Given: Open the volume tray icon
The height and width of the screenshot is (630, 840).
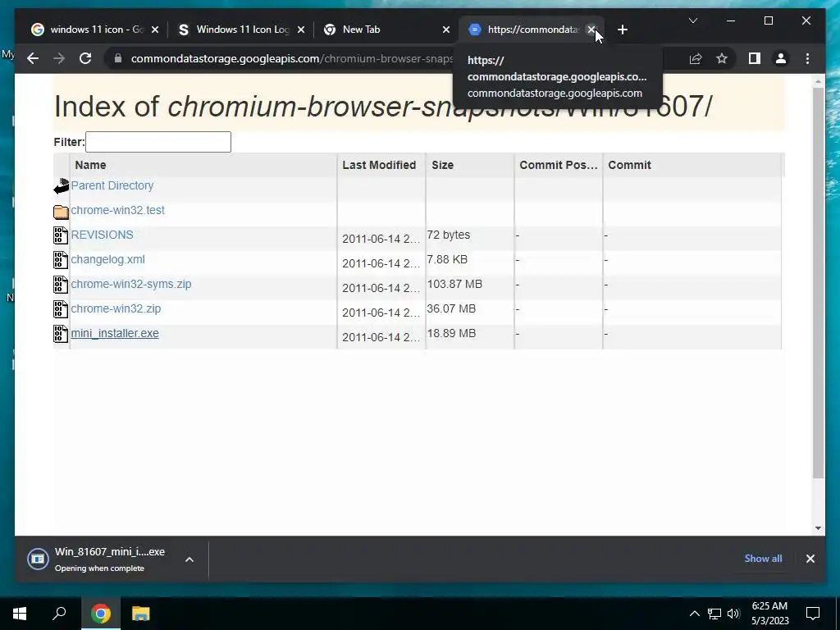Looking at the screenshot, I should click(x=733, y=614).
